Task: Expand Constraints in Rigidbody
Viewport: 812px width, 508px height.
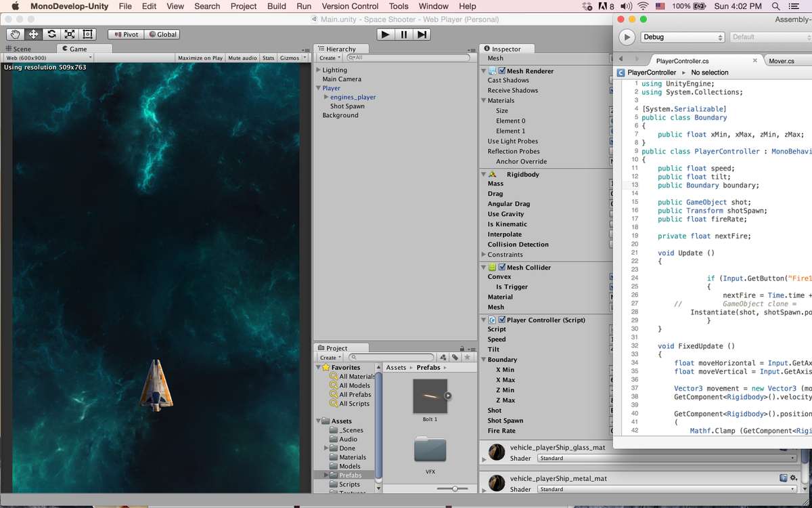Action: (483, 255)
